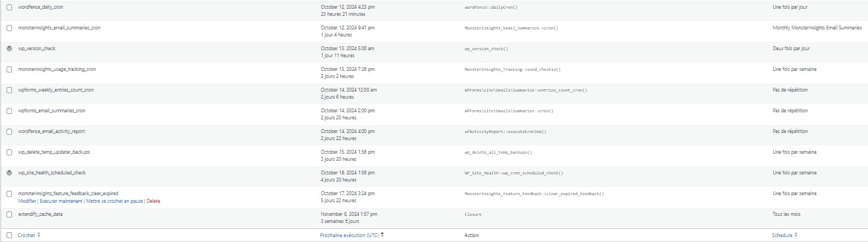This screenshot has width=868, height=242.
Task: Sort by Prochaine exécution (UTC) header
Action: pyautogui.click(x=349, y=235)
